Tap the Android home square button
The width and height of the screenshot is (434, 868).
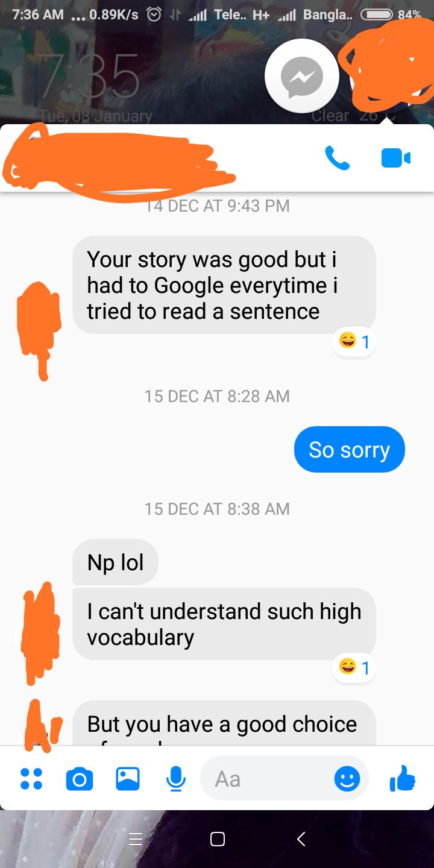[217, 838]
